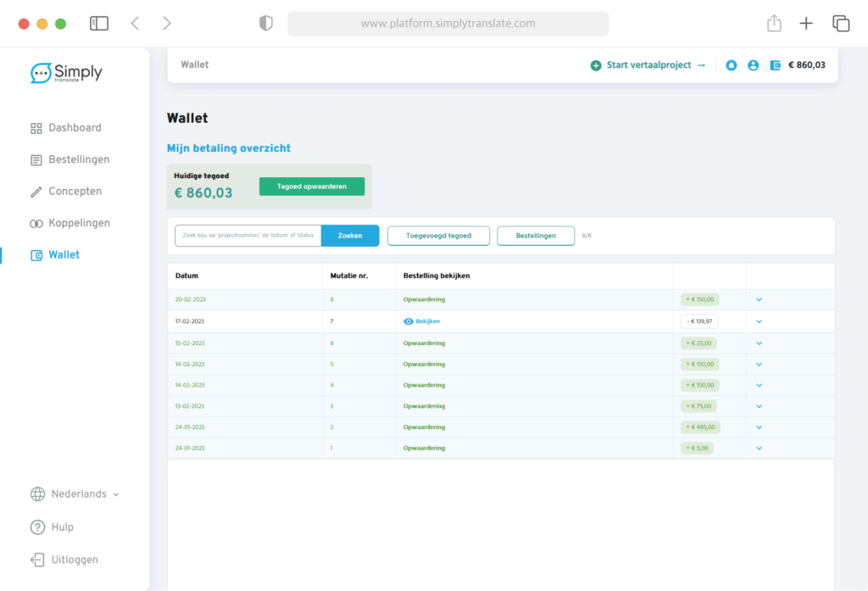Image resolution: width=868 pixels, height=591 pixels.
Task: Click the Simply Translate logo
Action: pos(66,73)
